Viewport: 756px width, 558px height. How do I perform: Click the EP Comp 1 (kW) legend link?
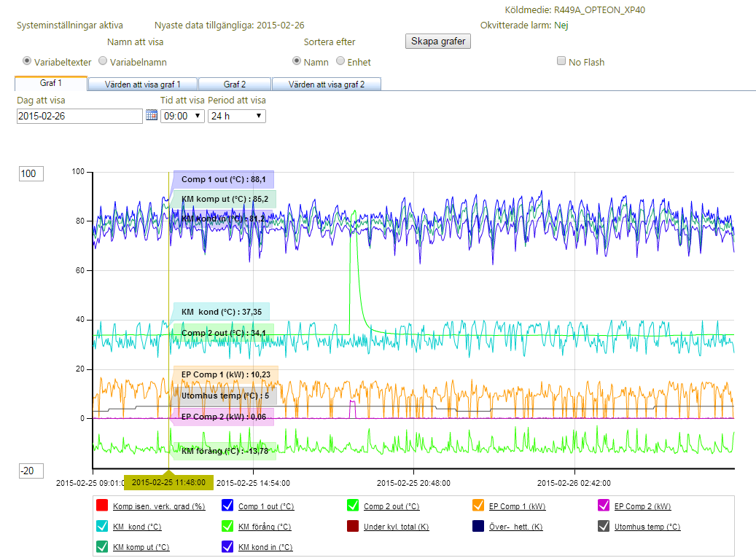pyautogui.click(x=518, y=506)
